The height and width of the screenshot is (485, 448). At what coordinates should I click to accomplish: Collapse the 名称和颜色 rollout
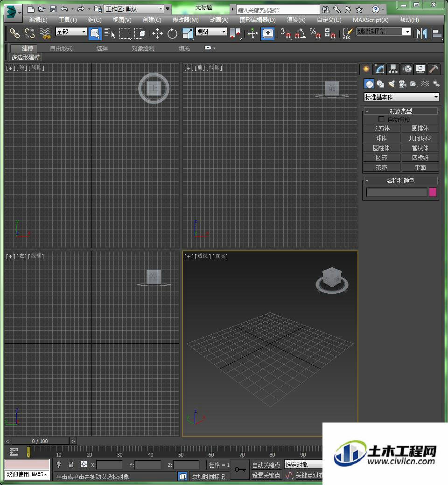click(x=400, y=180)
